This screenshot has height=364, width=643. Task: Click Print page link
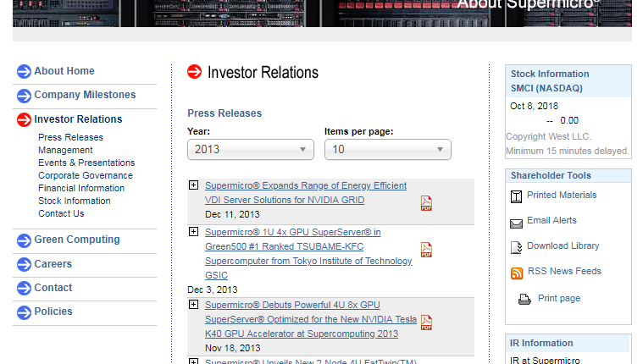click(x=559, y=299)
